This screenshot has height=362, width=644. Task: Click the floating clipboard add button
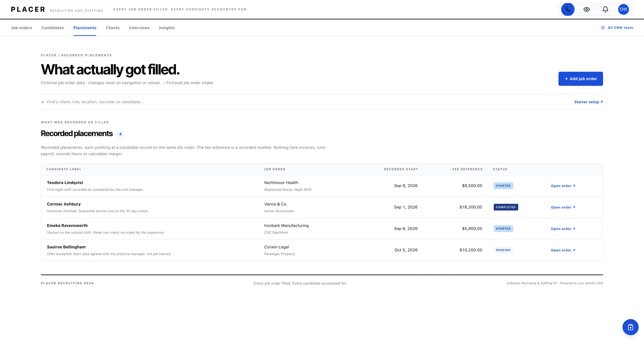[631, 327]
